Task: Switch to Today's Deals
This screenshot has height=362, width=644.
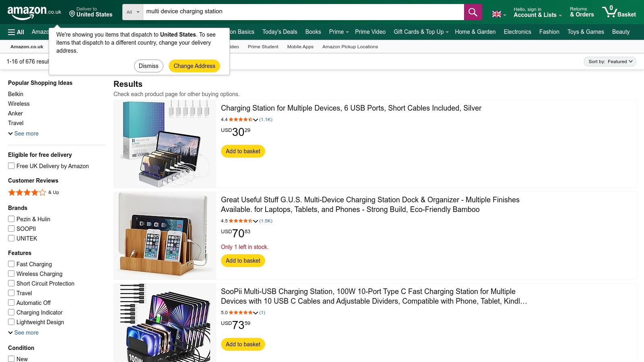Action: point(279,32)
